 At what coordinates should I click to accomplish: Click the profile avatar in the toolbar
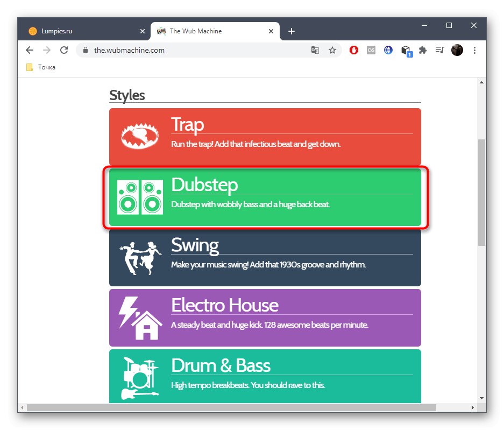tap(457, 50)
